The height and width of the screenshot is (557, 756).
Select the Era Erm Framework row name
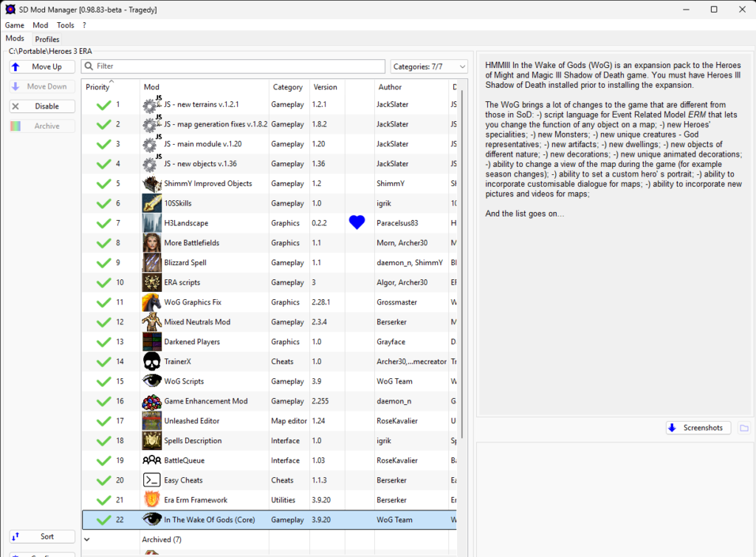[196, 500]
